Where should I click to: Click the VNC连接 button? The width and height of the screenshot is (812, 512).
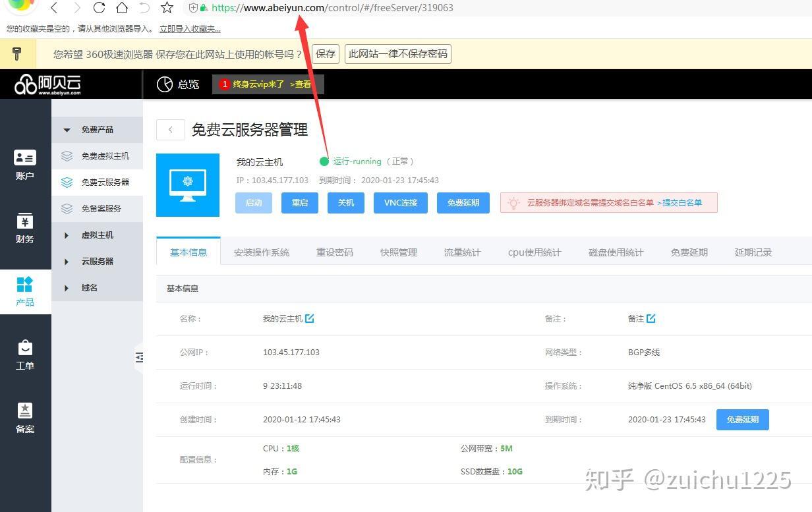coord(401,203)
